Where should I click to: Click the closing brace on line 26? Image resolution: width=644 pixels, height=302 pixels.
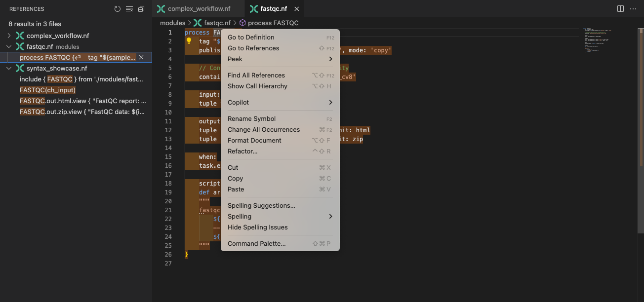pos(187,255)
